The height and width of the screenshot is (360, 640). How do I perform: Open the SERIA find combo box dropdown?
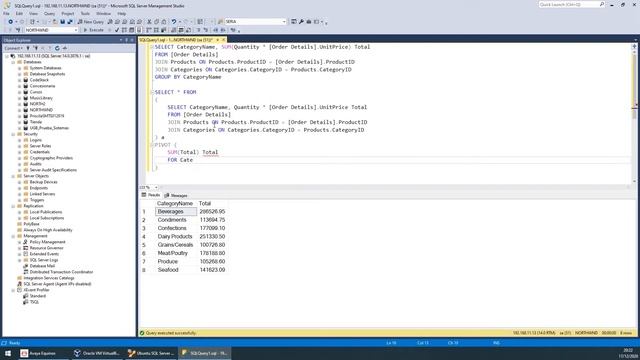284,22
